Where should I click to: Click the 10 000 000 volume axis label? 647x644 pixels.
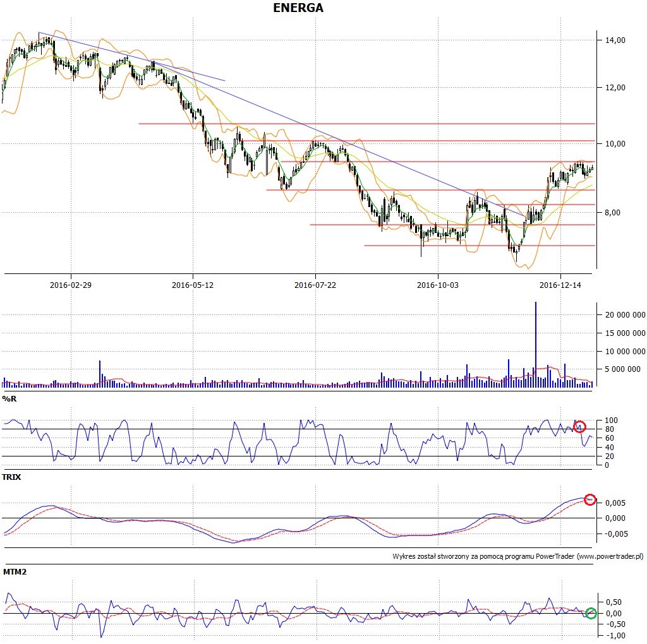625,351
